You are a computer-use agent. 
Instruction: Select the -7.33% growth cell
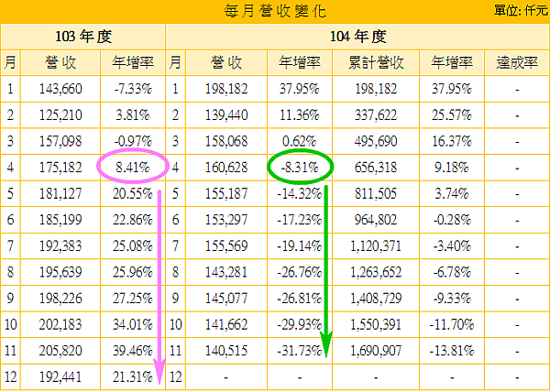[x=133, y=89]
